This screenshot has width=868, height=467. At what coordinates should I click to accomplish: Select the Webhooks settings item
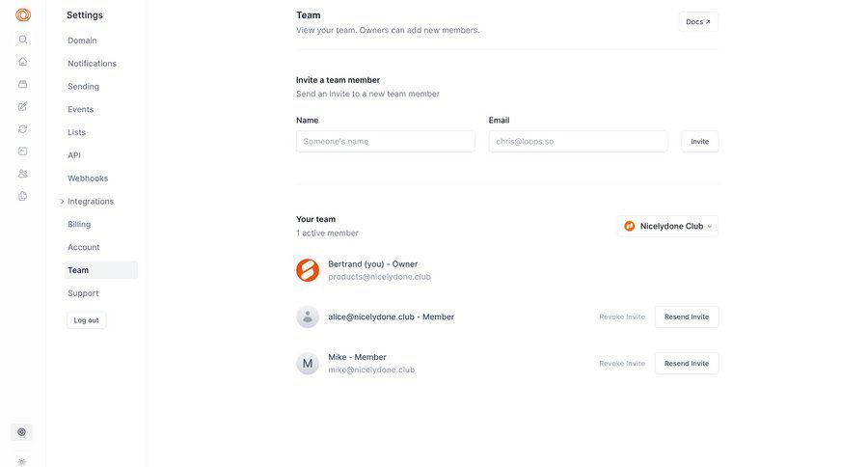[88, 179]
